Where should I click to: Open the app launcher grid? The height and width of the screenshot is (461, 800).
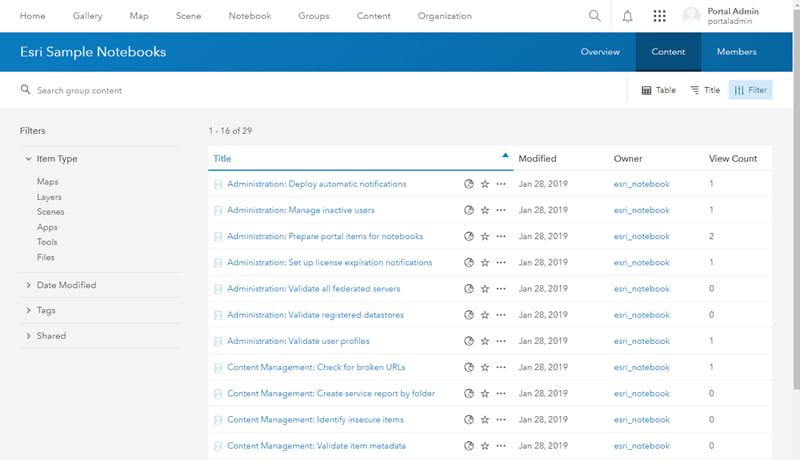point(660,16)
